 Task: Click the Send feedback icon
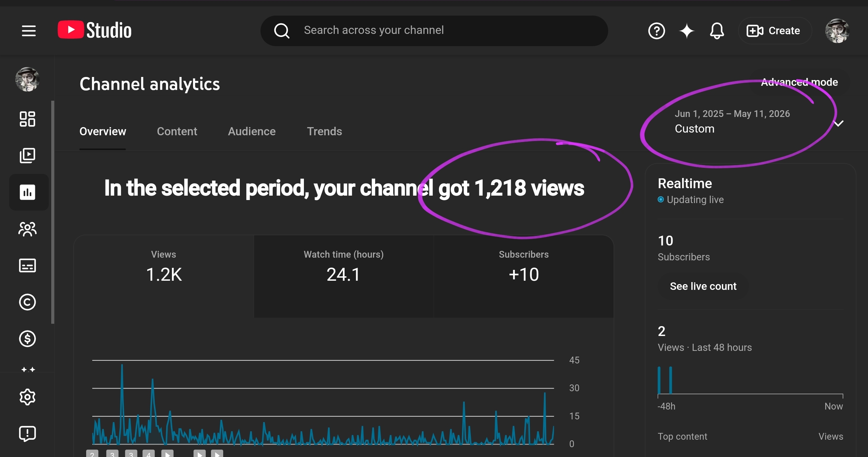[x=27, y=434]
